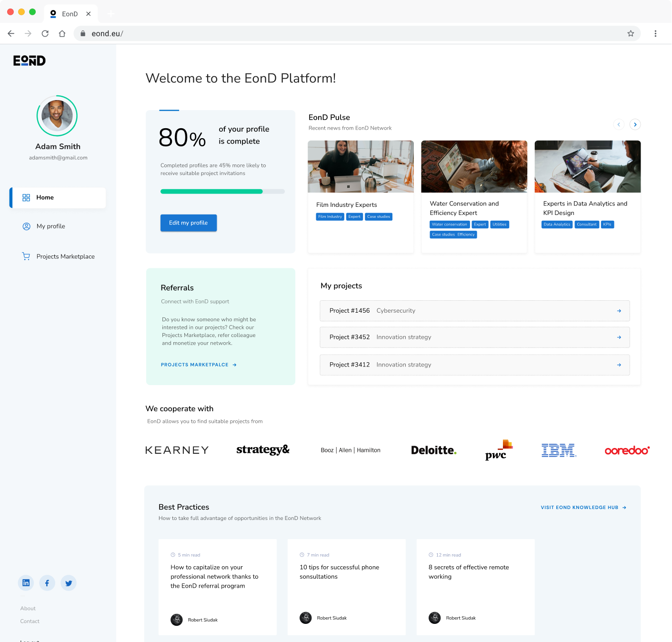672x642 pixels.
Task: Open Projects Marketplace via the cart icon
Action: 26,256
